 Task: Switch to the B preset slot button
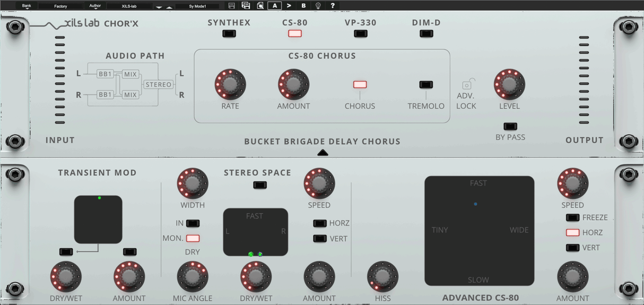(303, 6)
